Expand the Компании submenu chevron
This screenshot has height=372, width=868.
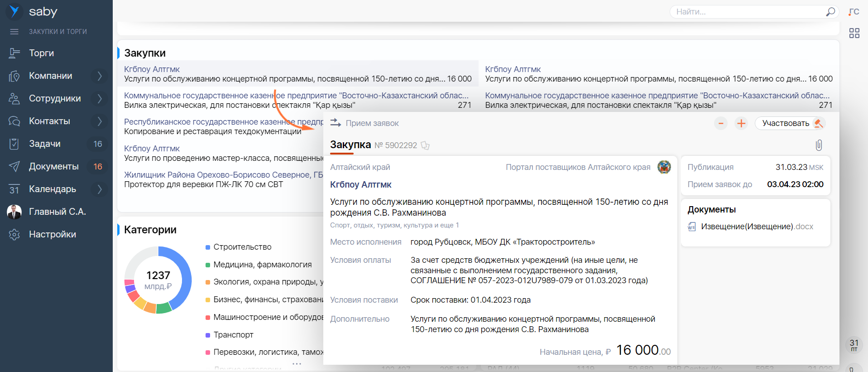100,76
